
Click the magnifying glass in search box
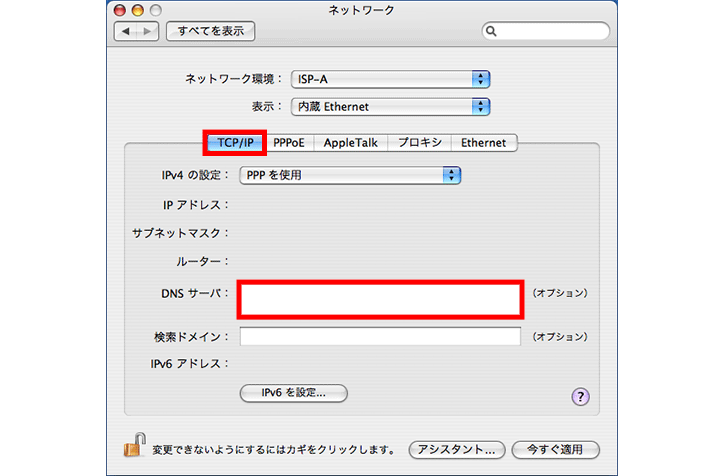click(x=492, y=31)
